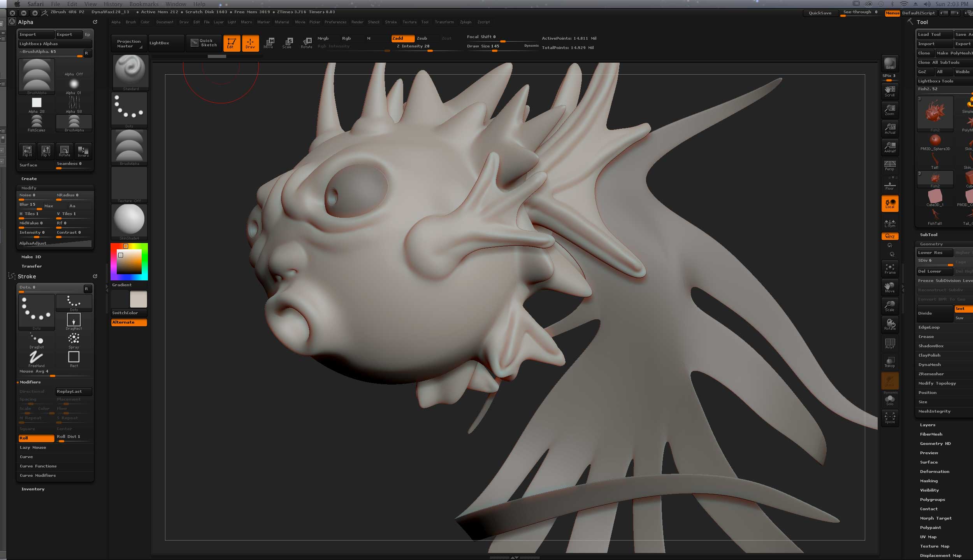The width and height of the screenshot is (973, 560).
Task: Toggle the Roll stroke modifier
Action: pos(37,438)
